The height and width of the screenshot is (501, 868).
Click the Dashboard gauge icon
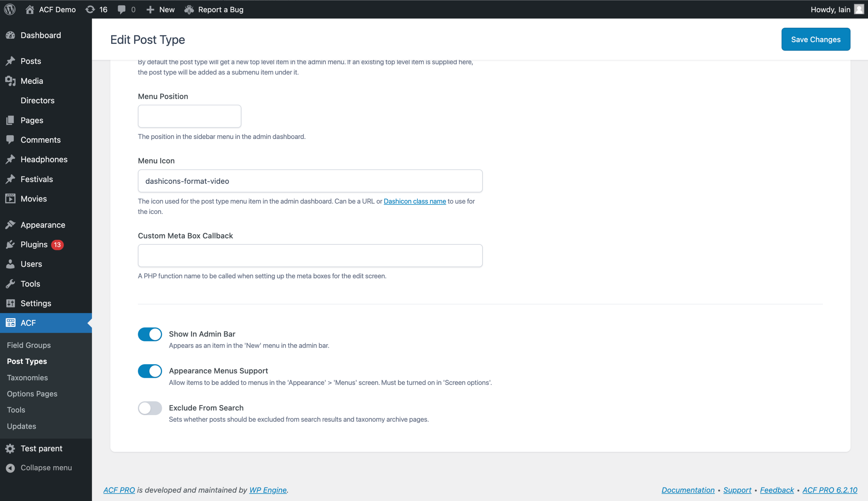pyautogui.click(x=10, y=35)
